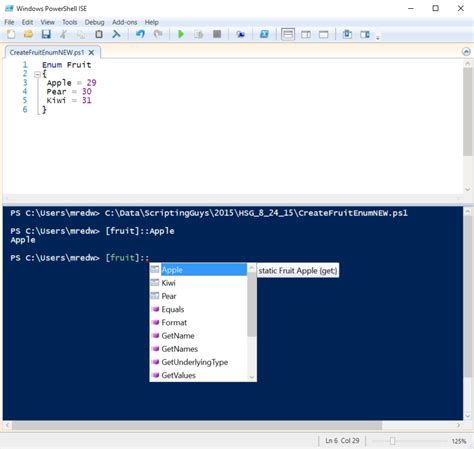Viewport: 474px width, 449px height.
Task: Run selection using the toolbar icon
Action: pyautogui.click(x=199, y=34)
